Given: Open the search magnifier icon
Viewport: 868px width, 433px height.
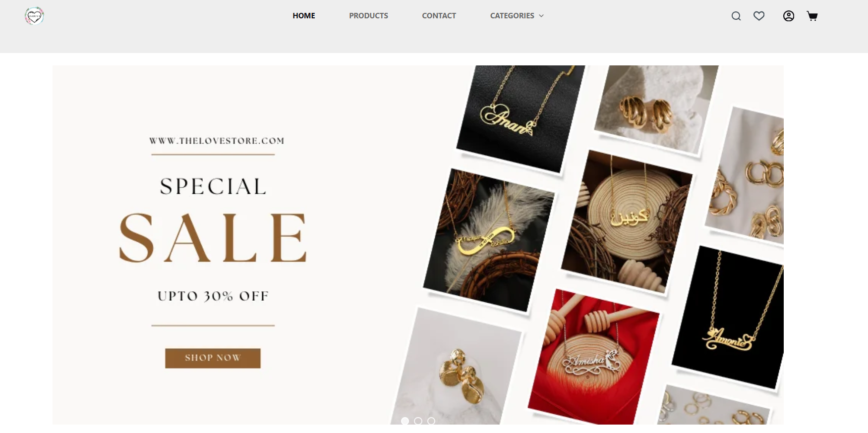Looking at the screenshot, I should point(736,16).
